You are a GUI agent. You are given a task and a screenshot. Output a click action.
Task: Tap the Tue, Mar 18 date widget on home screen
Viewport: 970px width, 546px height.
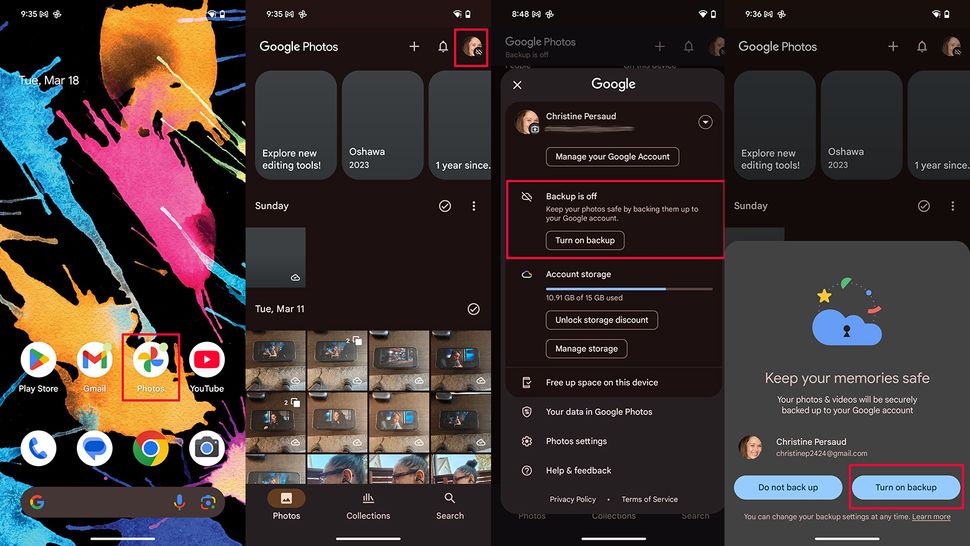point(49,80)
